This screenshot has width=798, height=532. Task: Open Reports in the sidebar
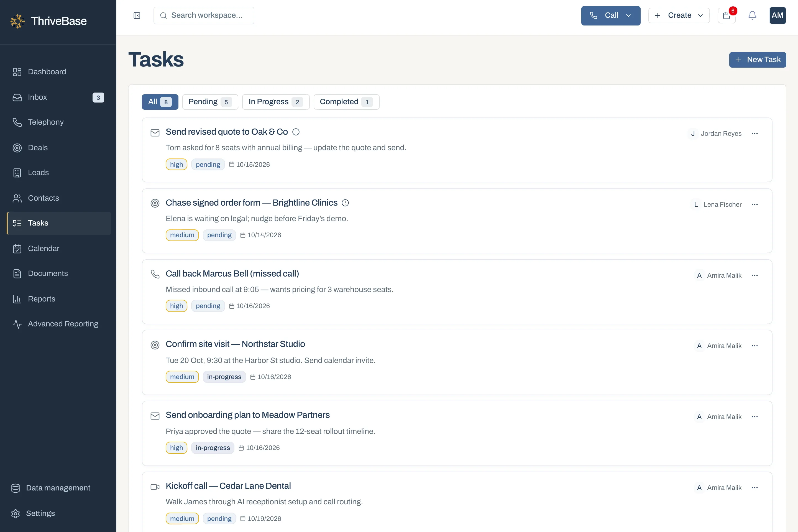click(x=59, y=299)
